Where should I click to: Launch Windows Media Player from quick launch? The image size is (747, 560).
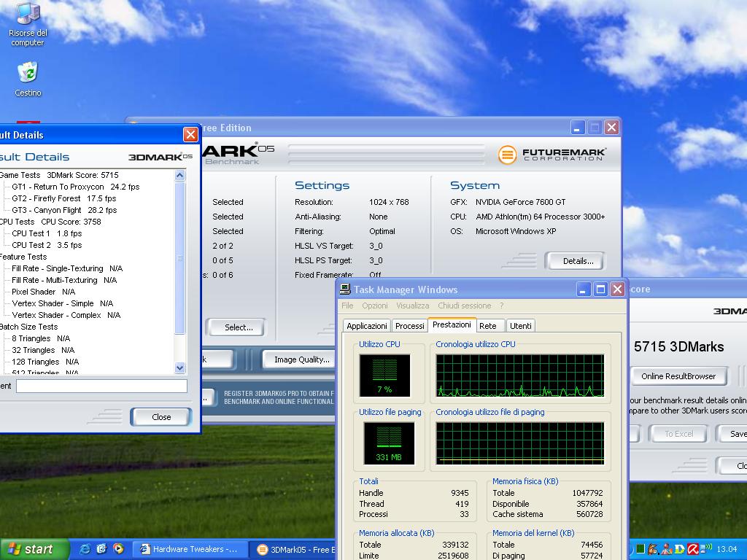point(118,549)
